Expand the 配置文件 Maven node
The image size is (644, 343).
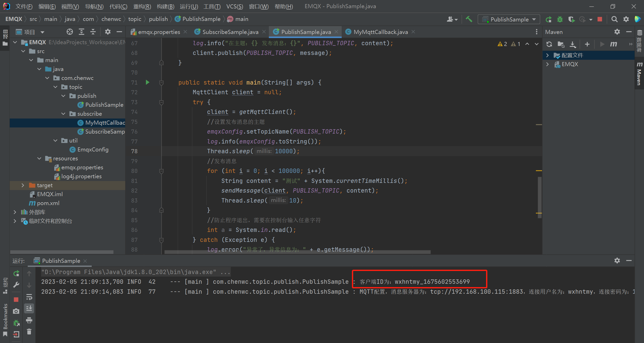click(x=547, y=55)
